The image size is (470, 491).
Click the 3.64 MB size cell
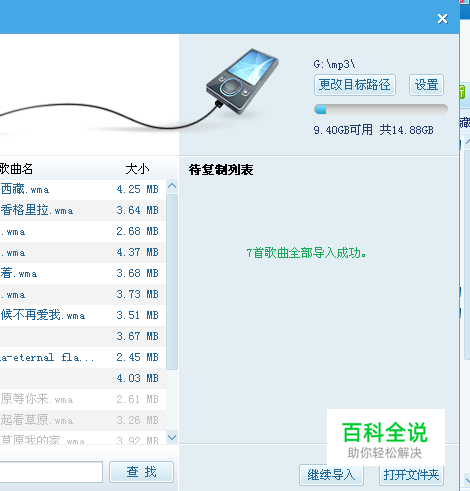coord(137,210)
